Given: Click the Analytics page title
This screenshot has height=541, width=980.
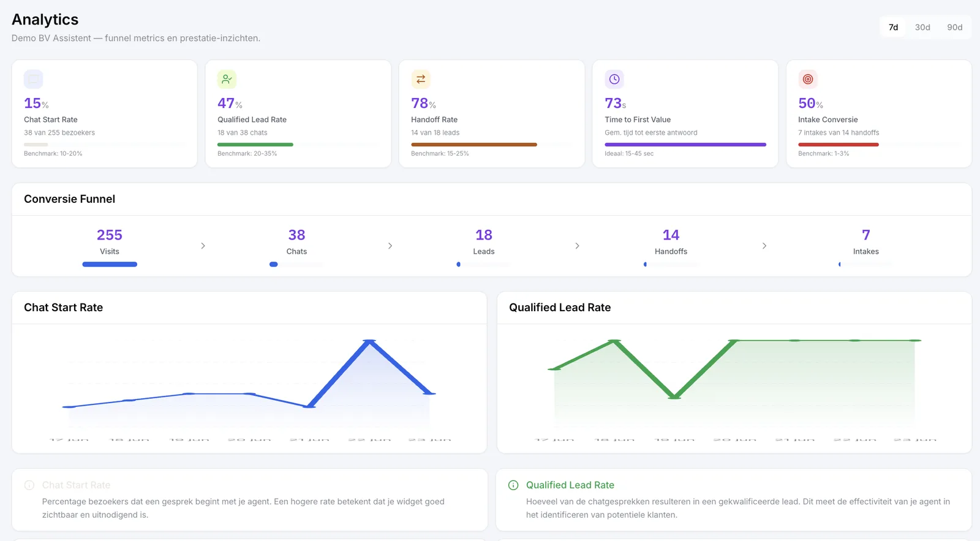Looking at the screenshot, I should tap(45, 20).
